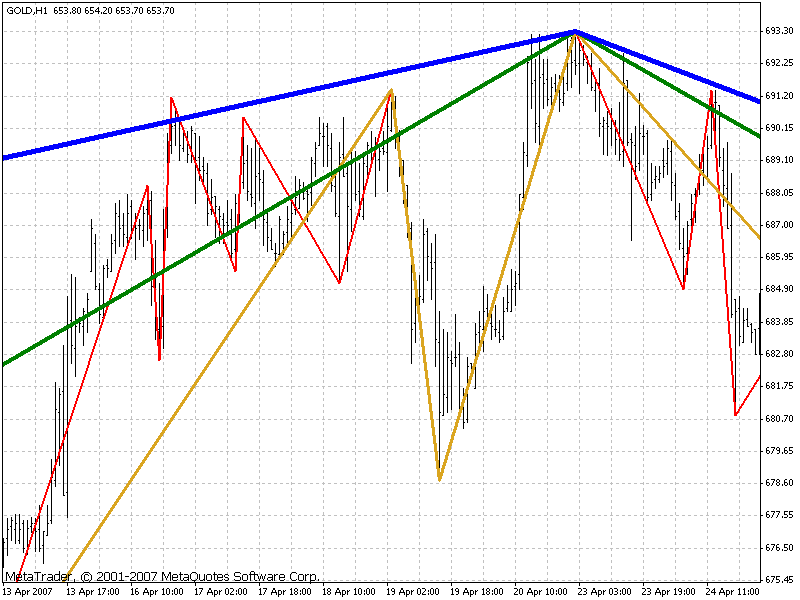The width and height of the screenshot is (800, 600).
Task: Click the red zigzag peak above 16 Apr 10:00
Action: 171,98
